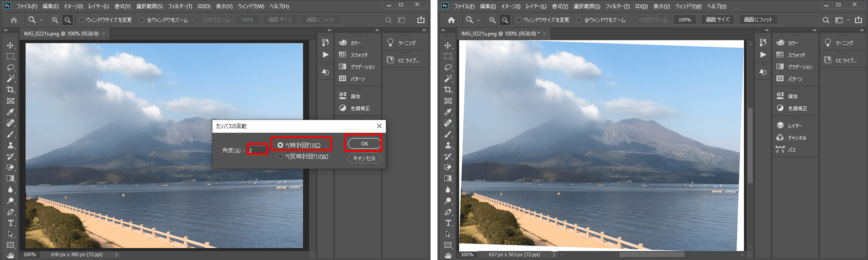Select the Brush tool in left window
This screenshot has width=868, height=260.
pyautogui.click(x=10, y=134)
